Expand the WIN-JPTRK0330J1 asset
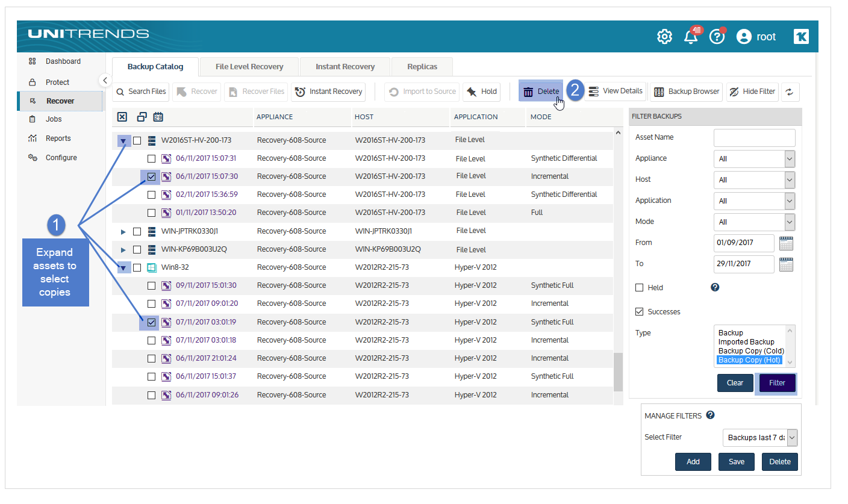848x504 pixels. (123, 231)
